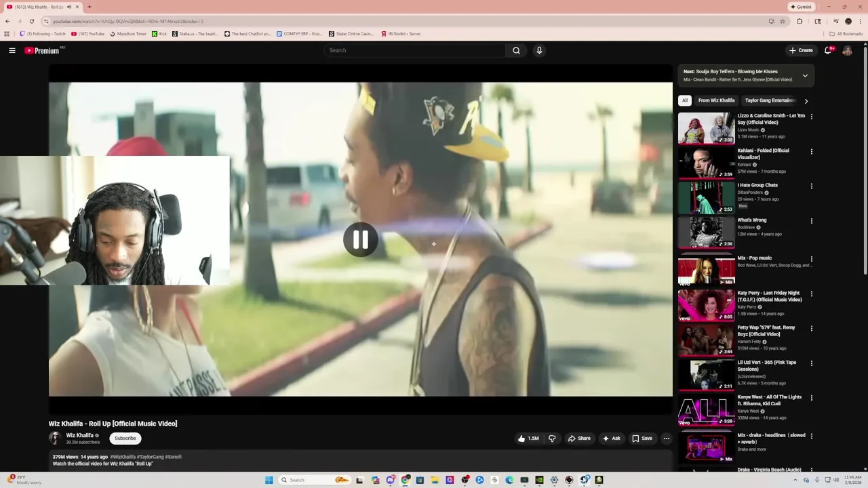Open options for Mix - Pop music
868x488 pixels.
[x=811, y=259]
